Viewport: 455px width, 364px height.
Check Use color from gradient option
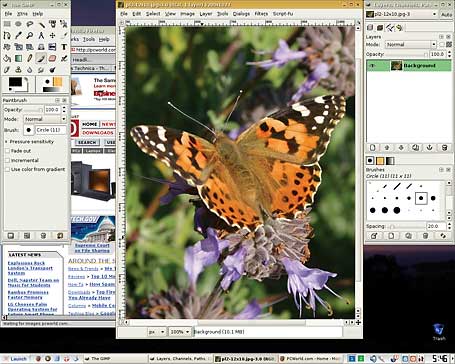[x=7, y=169]
